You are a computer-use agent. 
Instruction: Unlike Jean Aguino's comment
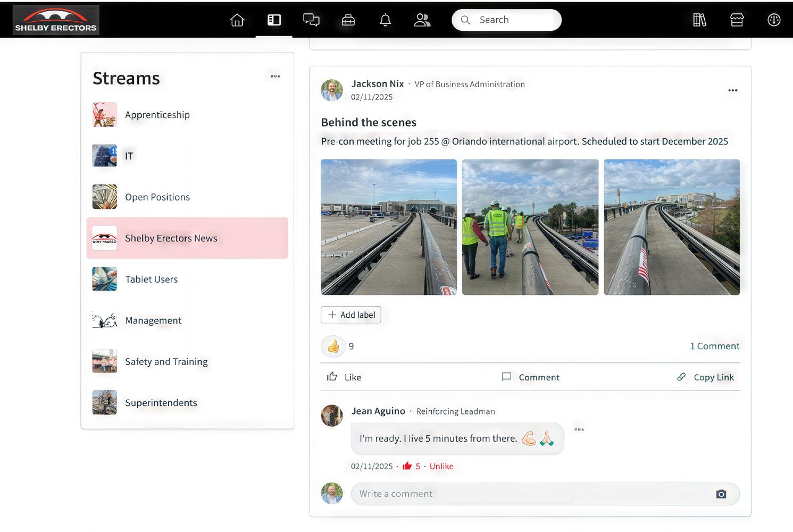tap(441, 466)
